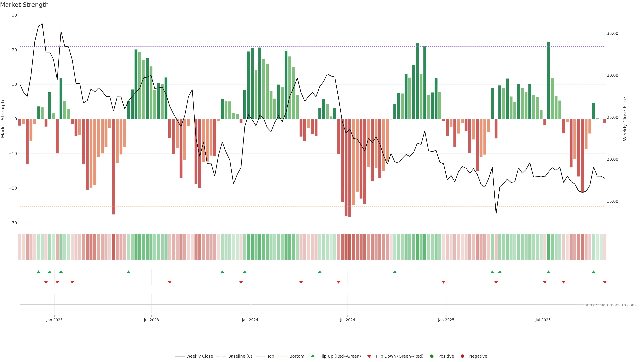Click the Jul 2025 x-axis label
The image size is (644, 362).
(543, 320)
